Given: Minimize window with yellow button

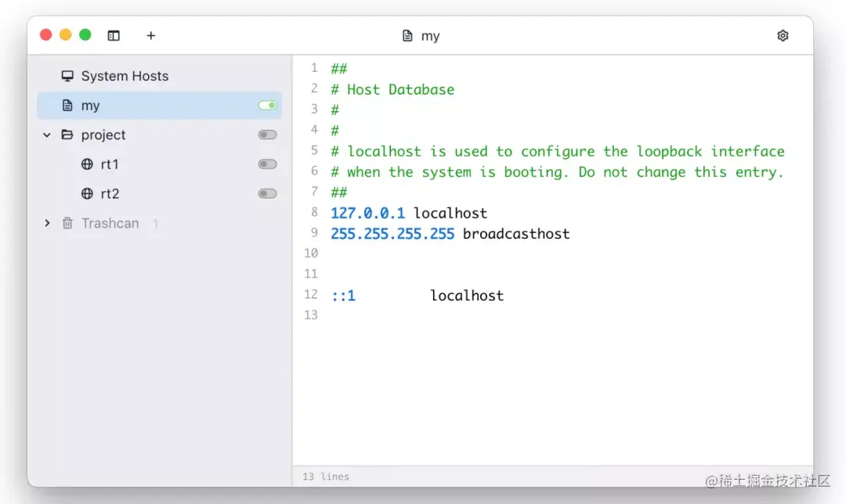Looking at the screenshot, I should tap(65, 35).
